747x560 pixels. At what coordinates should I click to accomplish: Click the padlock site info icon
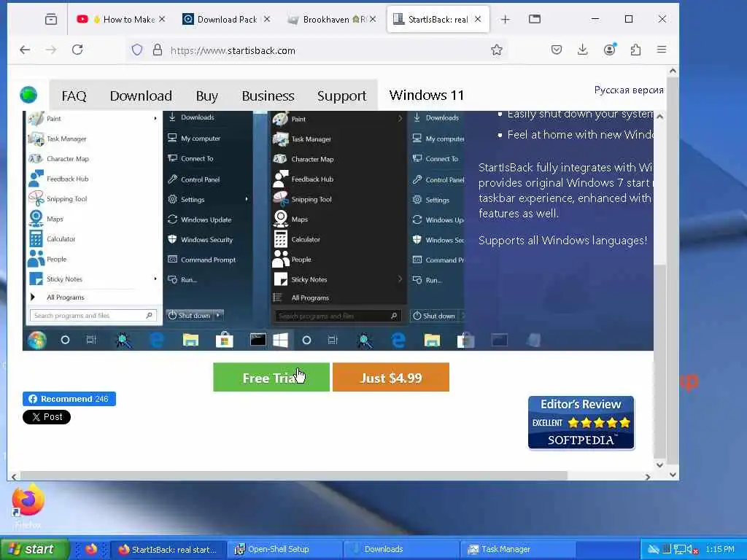click(158, 50)
